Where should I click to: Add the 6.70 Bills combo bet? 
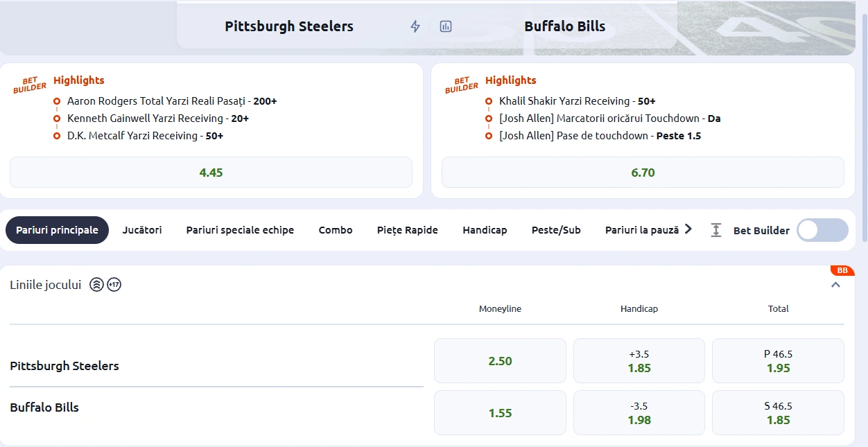(643, 173)
